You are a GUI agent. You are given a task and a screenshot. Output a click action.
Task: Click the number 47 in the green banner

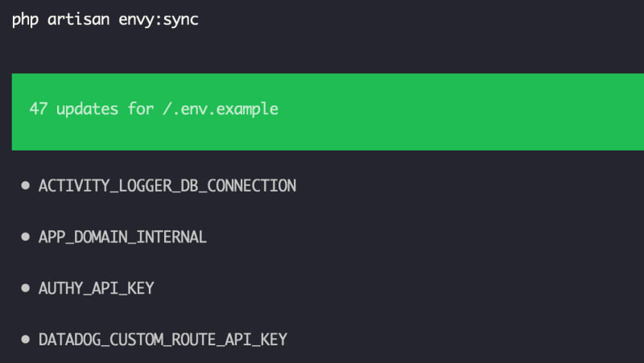coord(38,109)
